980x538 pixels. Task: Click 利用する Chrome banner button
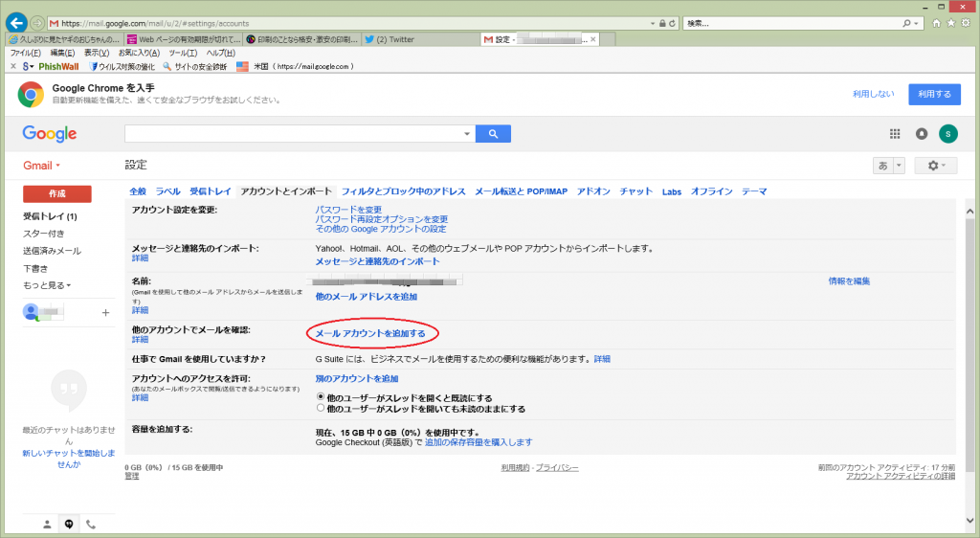coord(934,95)
